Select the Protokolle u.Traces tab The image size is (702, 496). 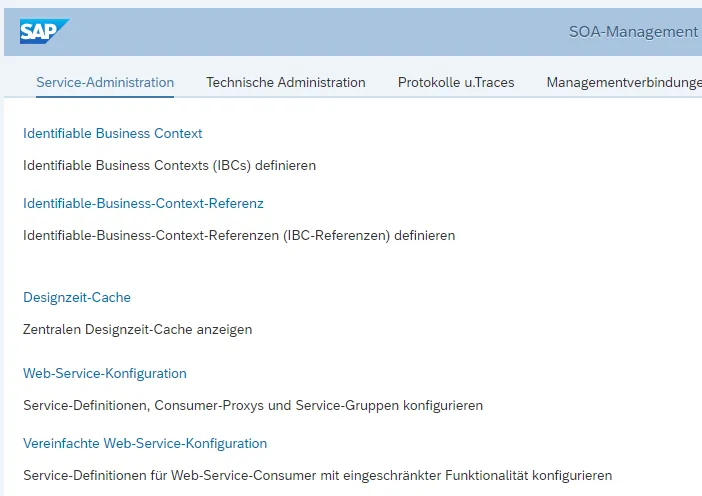coord(456,82)
